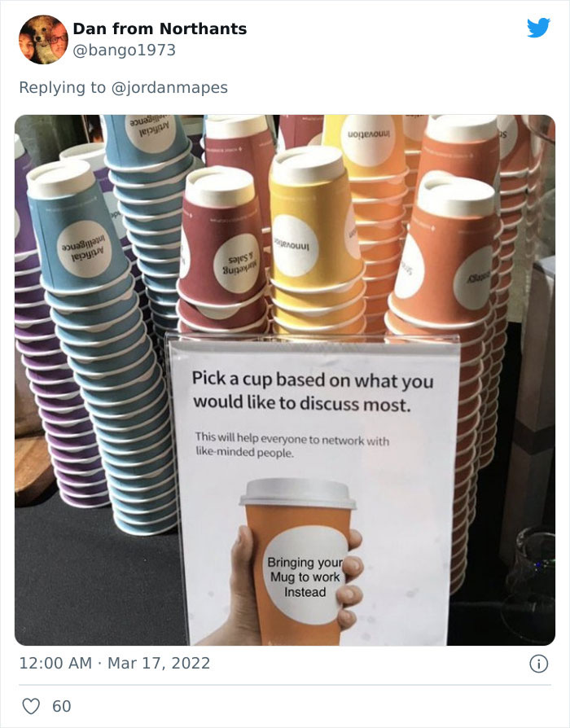
Task: Open the @bango1973 handle
Action: (125, 50)
